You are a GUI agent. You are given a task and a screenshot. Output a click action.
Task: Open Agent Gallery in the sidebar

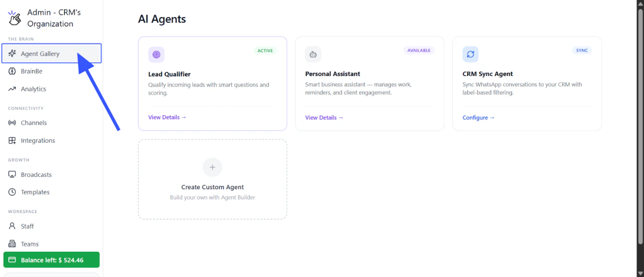point(51,54)
